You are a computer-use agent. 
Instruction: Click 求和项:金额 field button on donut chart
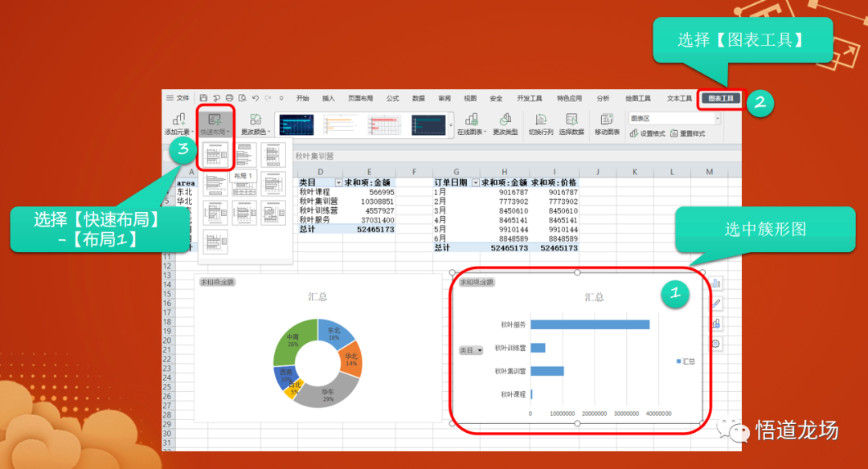[x=217, y=282]
